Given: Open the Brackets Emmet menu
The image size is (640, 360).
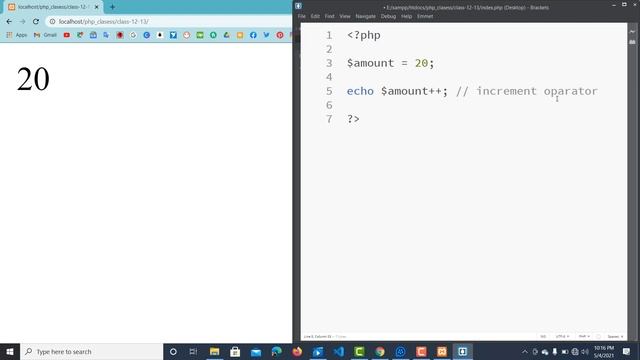Looking at the screenshot, I should (425, 16).
